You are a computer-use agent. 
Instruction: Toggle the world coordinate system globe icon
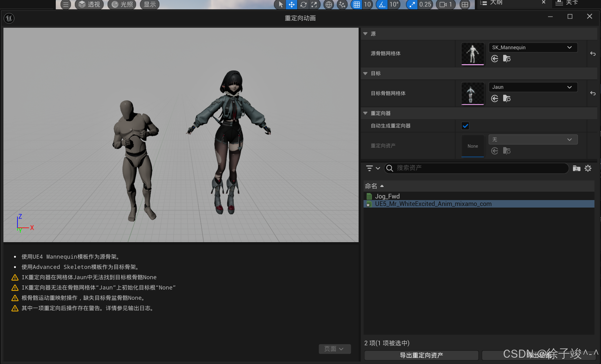coord(328,4)
